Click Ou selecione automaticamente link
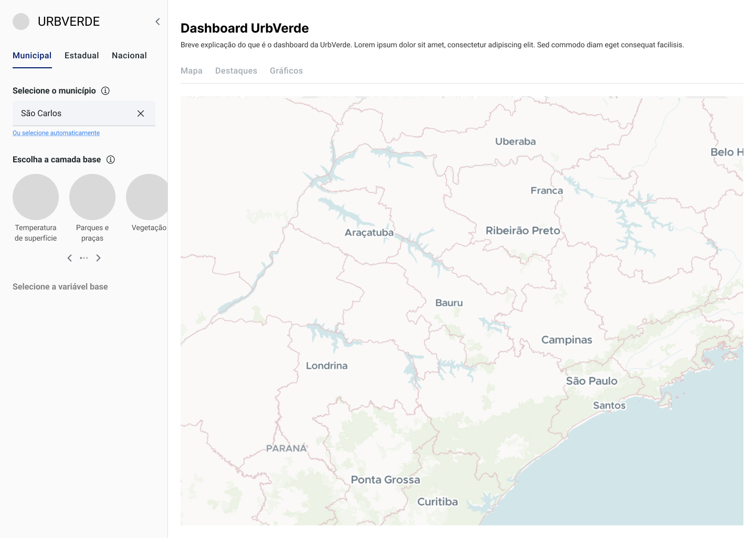The image size is (756, 538). [x=56, y=133]
